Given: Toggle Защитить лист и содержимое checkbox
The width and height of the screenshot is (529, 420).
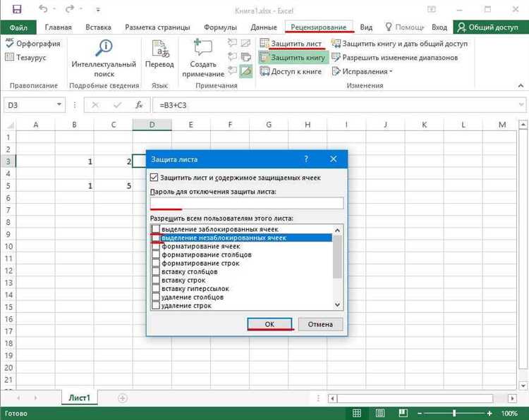Looking at the screenshot, I should [154, 178].
